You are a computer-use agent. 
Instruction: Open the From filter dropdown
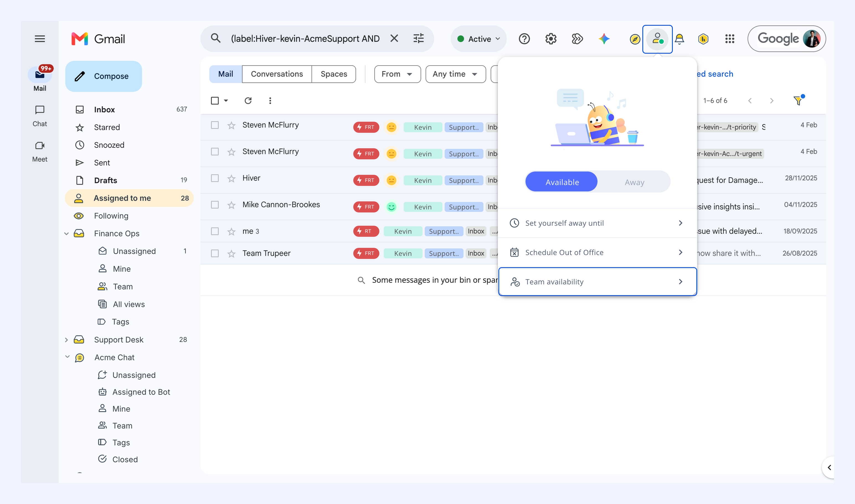[x=397, y=74]
